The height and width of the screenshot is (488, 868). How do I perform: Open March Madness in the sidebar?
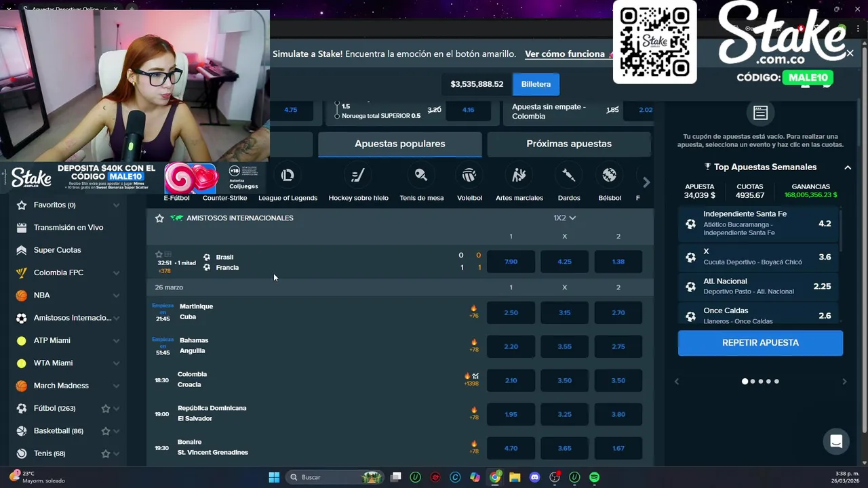coord(61,386)
